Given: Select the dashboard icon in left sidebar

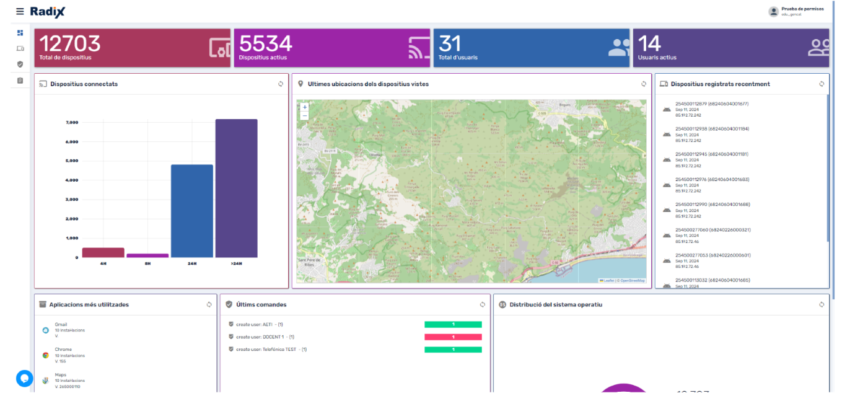Looking at the screenshot, I should pos(20,33).
